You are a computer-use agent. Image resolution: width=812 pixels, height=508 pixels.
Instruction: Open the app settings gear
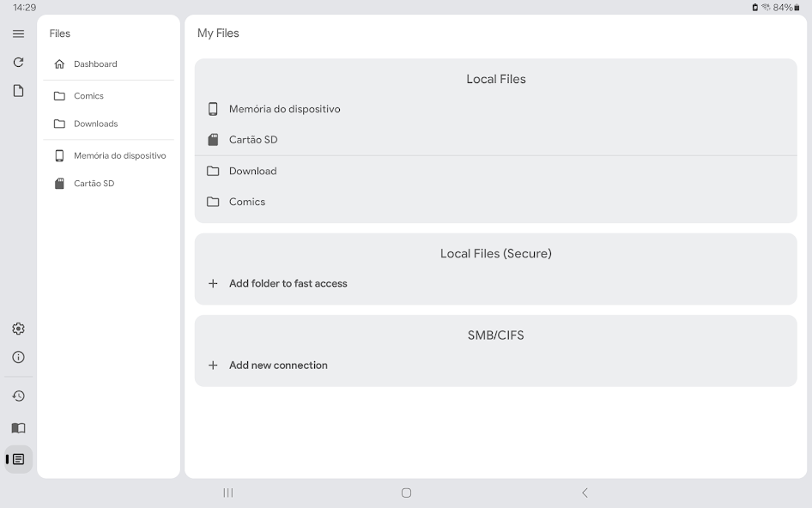click(18, 328)
